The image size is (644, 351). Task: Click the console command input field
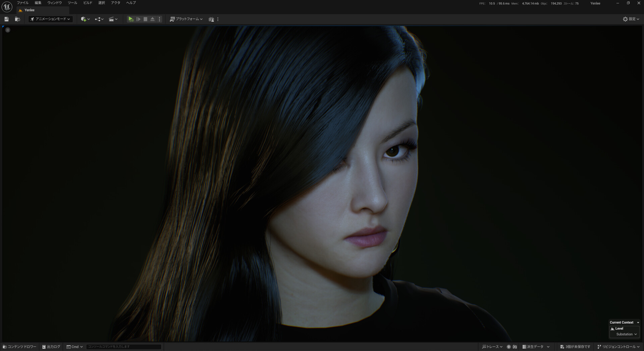(x=123, y=347)
